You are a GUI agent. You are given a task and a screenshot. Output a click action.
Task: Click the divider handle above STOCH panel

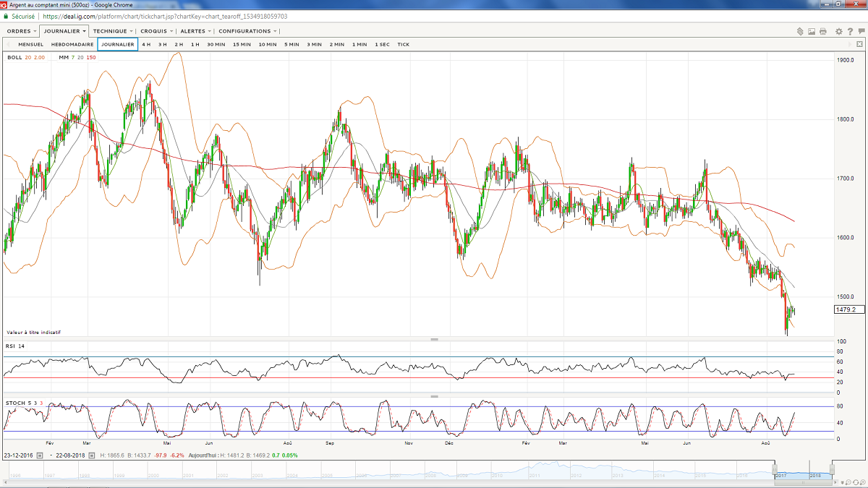pos(434,396)
